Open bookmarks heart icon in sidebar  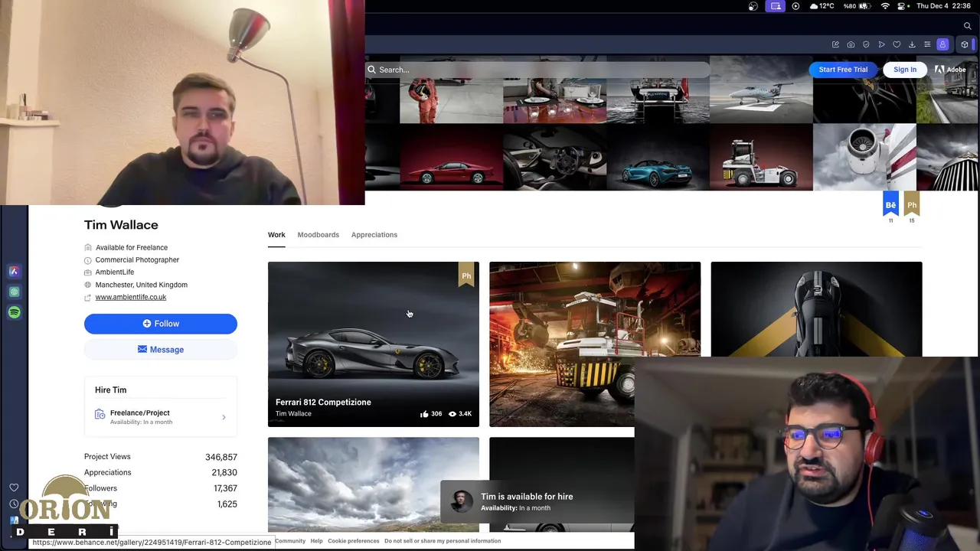coord(14,487)
